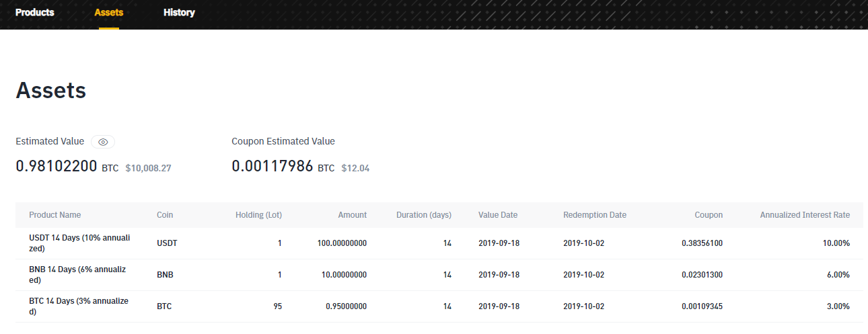Screen dimensions: 868x334
Task: Click the Assets page heading
Action: [x=51, y=90]
